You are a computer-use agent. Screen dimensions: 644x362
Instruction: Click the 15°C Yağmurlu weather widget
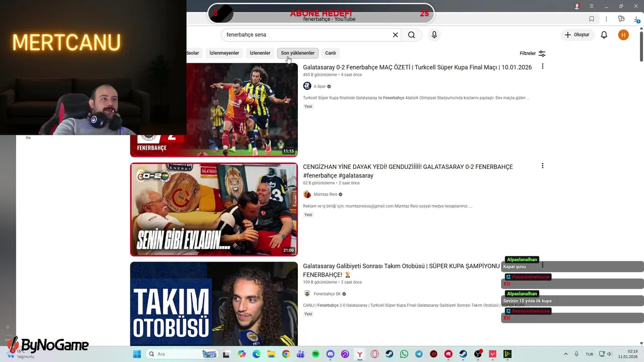[x=20, y=354]
